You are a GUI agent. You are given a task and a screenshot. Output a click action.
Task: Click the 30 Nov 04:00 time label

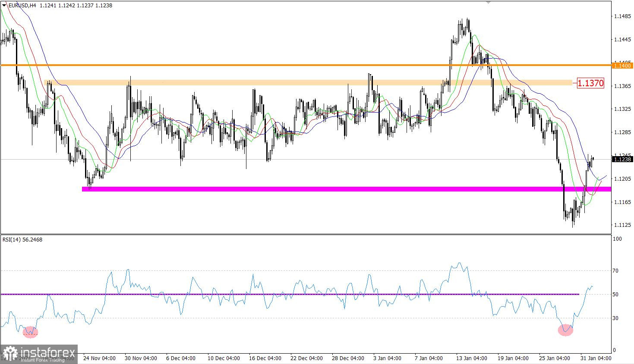[x=141, y=358]
